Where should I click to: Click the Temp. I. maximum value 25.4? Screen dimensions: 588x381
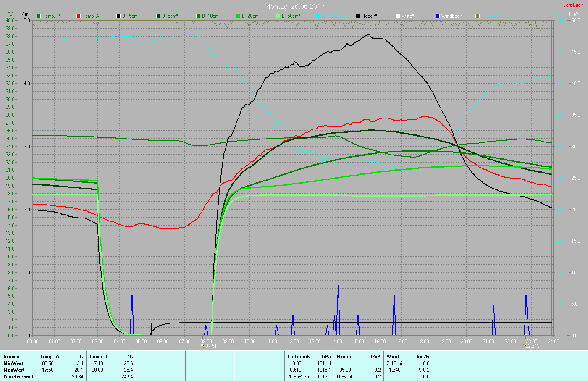(129, 370)
